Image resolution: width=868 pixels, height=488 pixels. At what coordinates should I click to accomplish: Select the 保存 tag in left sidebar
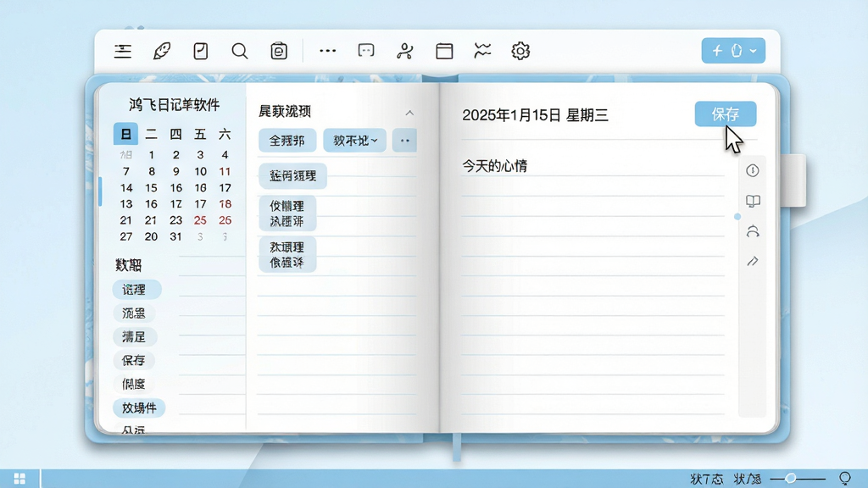coord(133,360)
